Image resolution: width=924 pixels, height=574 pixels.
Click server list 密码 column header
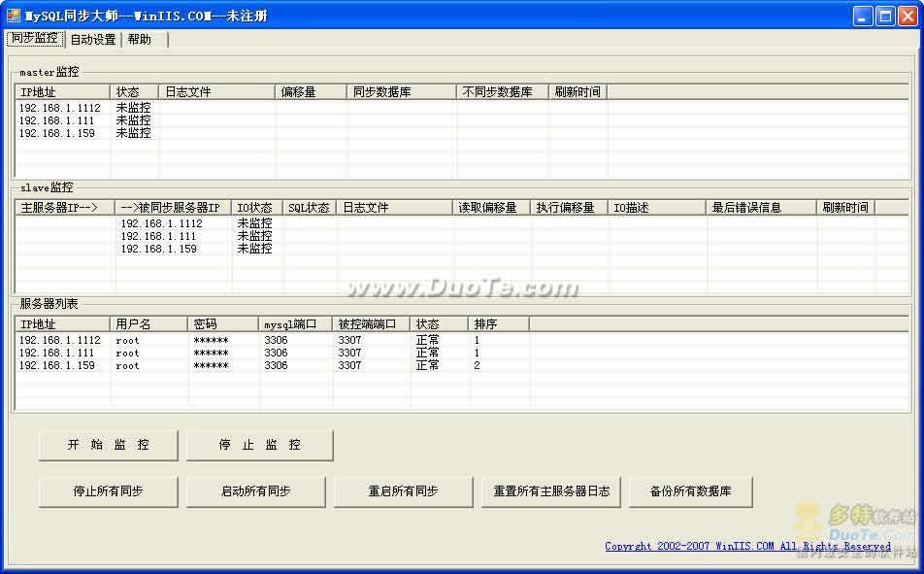tap(223, 324)
